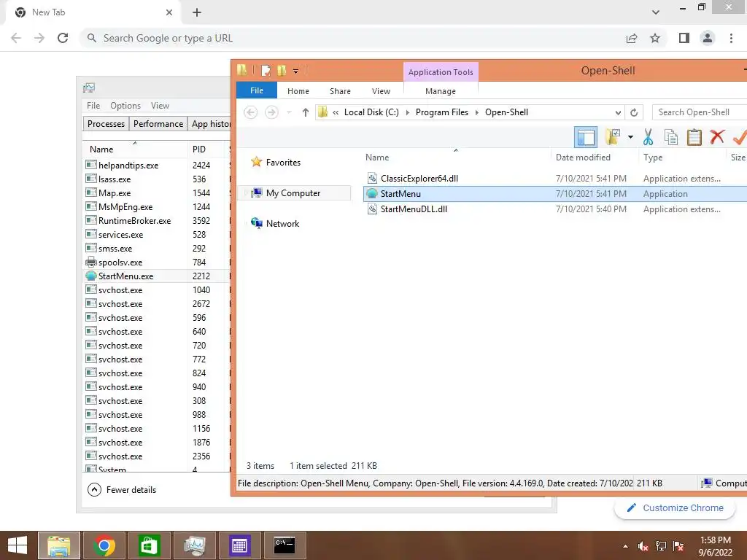Image resolution: width=747 pixels, height=560 pixels.
Task: Click the Copy icon in Explorer toolbar
Action: (x=671, y=137)
